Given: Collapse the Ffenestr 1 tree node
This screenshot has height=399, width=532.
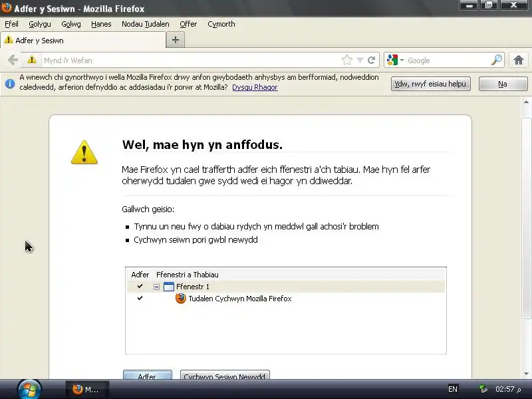Looking at the screenshot, I should coord(156,287).
